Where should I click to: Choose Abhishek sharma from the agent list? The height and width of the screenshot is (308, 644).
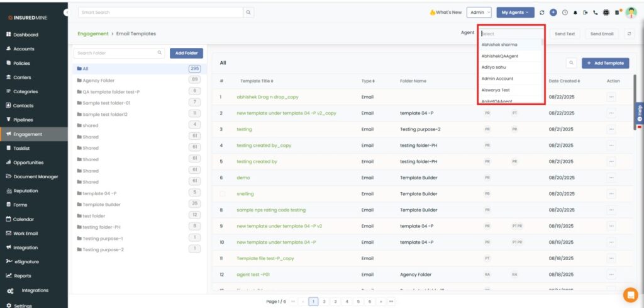click(509, 45)
